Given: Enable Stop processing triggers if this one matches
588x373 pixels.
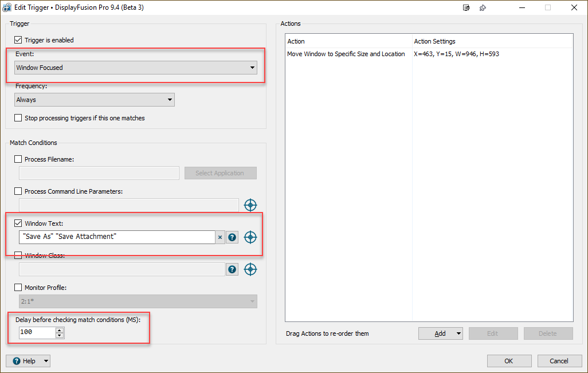Looking at the screenshot, I should [x=18, y=118].
